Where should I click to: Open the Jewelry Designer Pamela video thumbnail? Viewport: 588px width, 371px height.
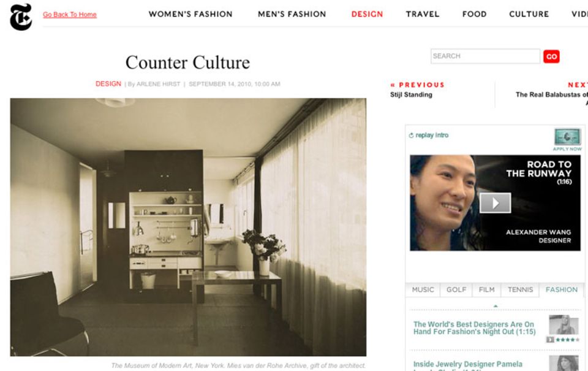click(564, 363)
